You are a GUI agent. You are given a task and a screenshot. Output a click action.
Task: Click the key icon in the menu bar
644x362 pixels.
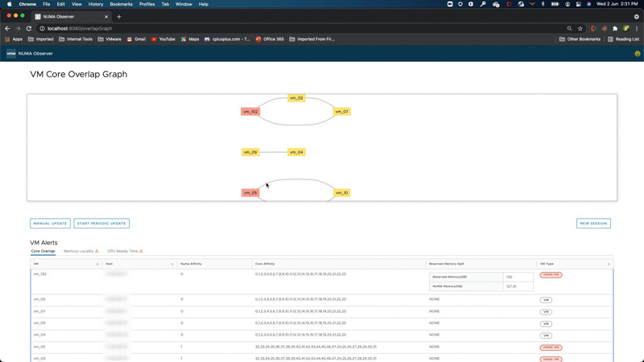(483, 4)
